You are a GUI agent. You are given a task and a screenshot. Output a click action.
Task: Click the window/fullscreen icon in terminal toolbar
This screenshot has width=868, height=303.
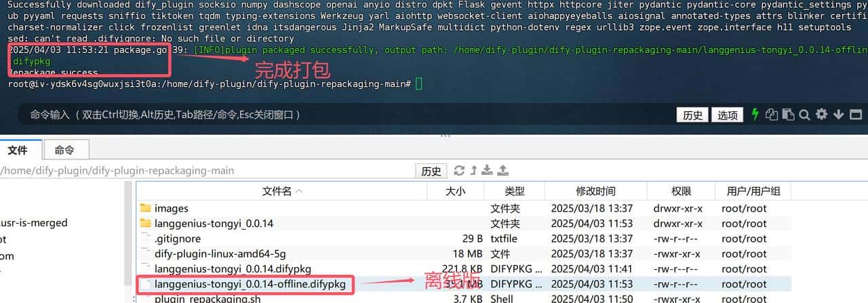[856, 115]
